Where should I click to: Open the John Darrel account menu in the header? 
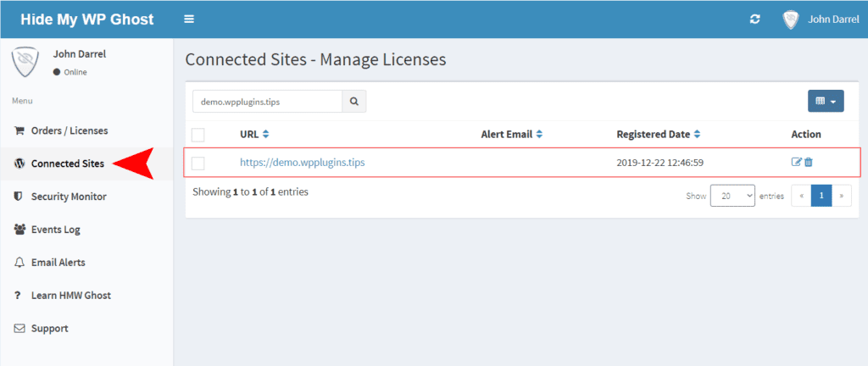(821, 19)
